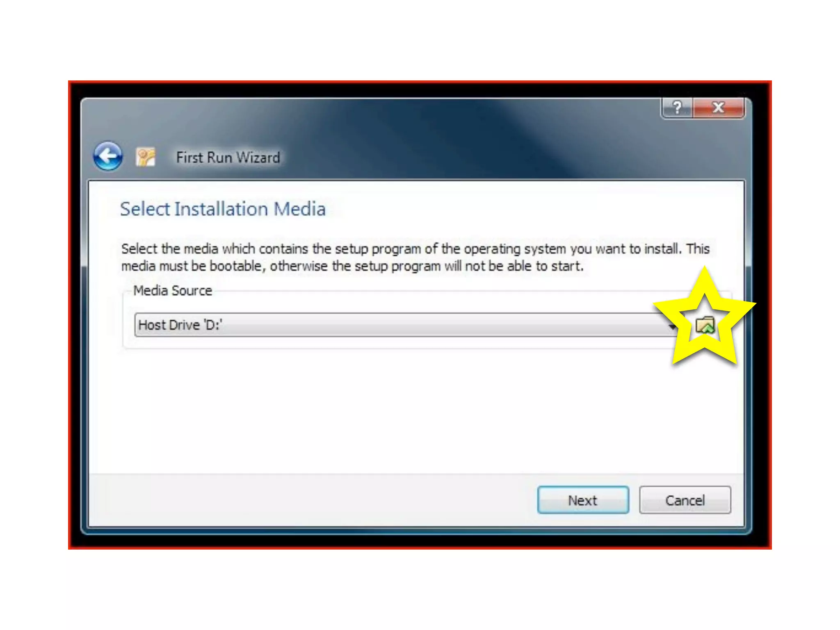Image resolution: width=840 pixels, height=630 pixels.
Task: Click the 'Media Source' group label
Action: (173, 291)
